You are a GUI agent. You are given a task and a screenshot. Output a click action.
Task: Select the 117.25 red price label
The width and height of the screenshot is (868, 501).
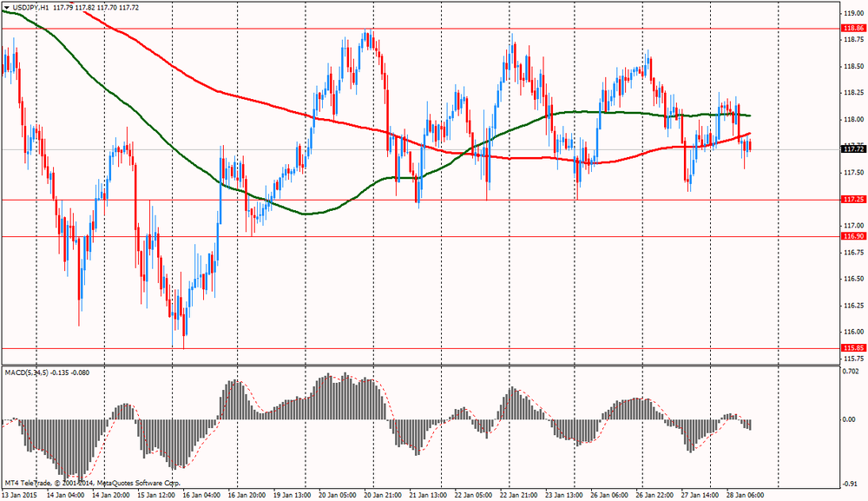click(853, 200)
